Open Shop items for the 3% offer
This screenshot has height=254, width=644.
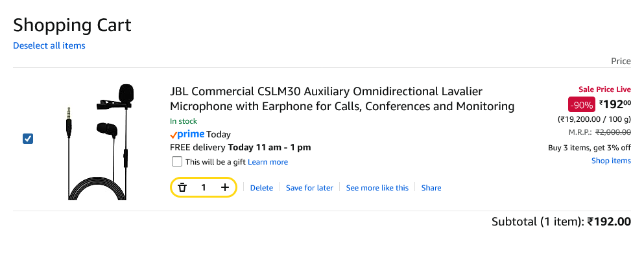point(611,161)
